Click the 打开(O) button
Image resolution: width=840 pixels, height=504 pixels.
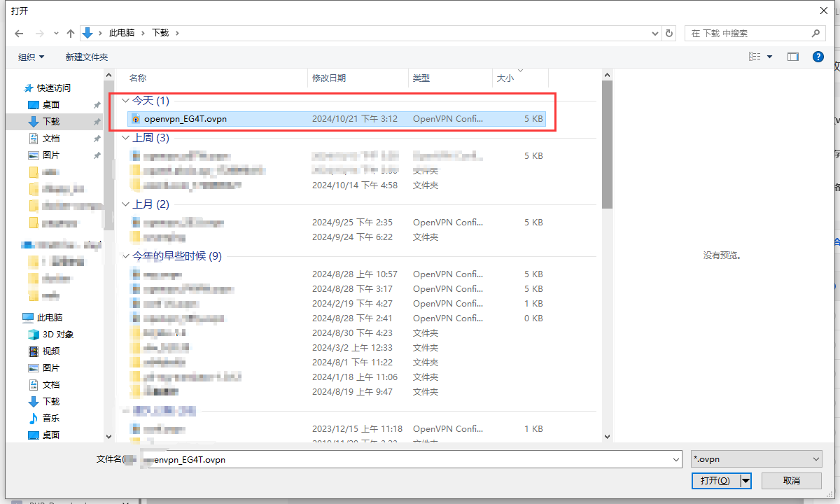[x=715, y=480]
